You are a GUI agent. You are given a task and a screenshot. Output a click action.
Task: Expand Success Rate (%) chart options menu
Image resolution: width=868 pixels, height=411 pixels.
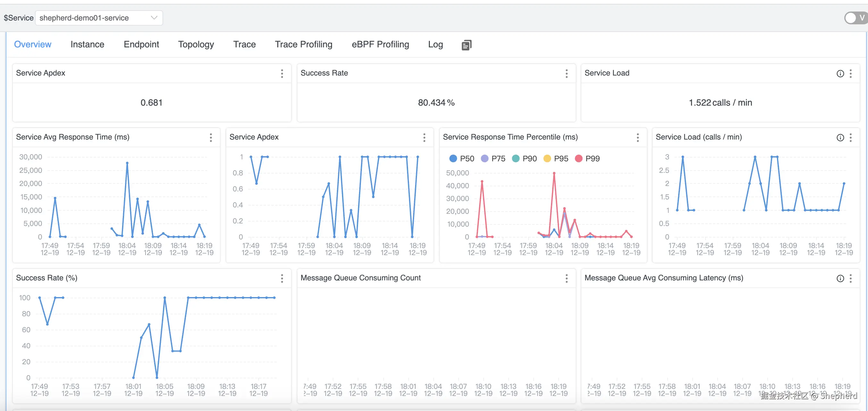[282, 278]
